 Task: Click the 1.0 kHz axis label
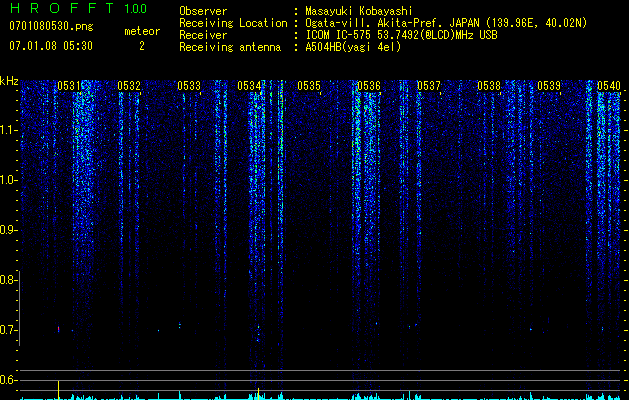9,180
